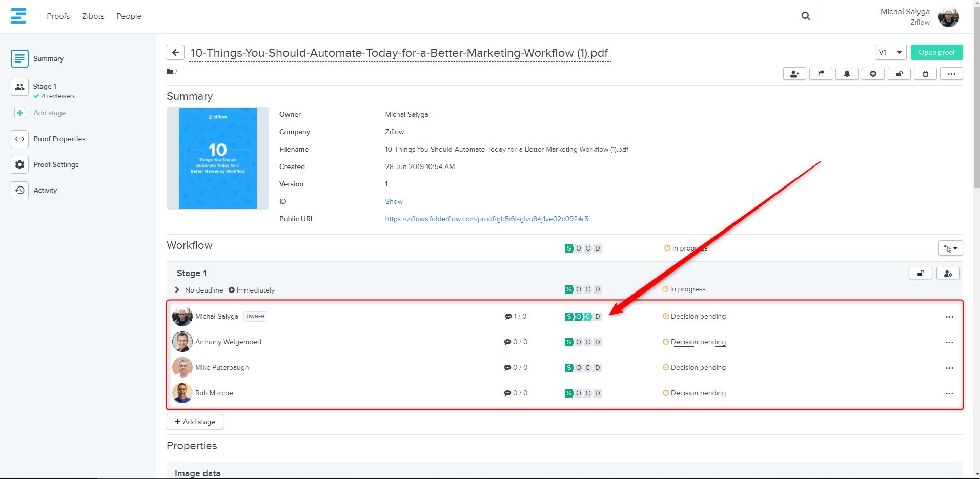Open the Public URL link
The image size is (980, 479).
click(486, 219)
